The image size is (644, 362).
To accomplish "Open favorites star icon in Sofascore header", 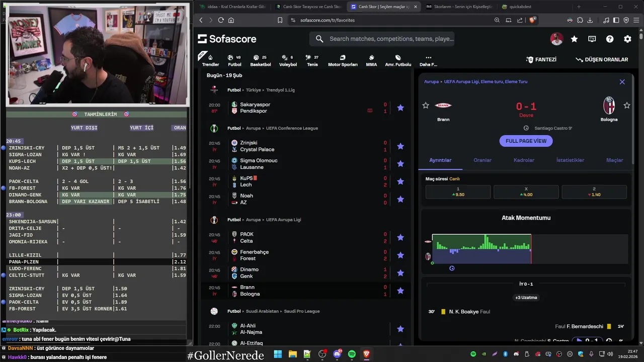I will 574,39.
